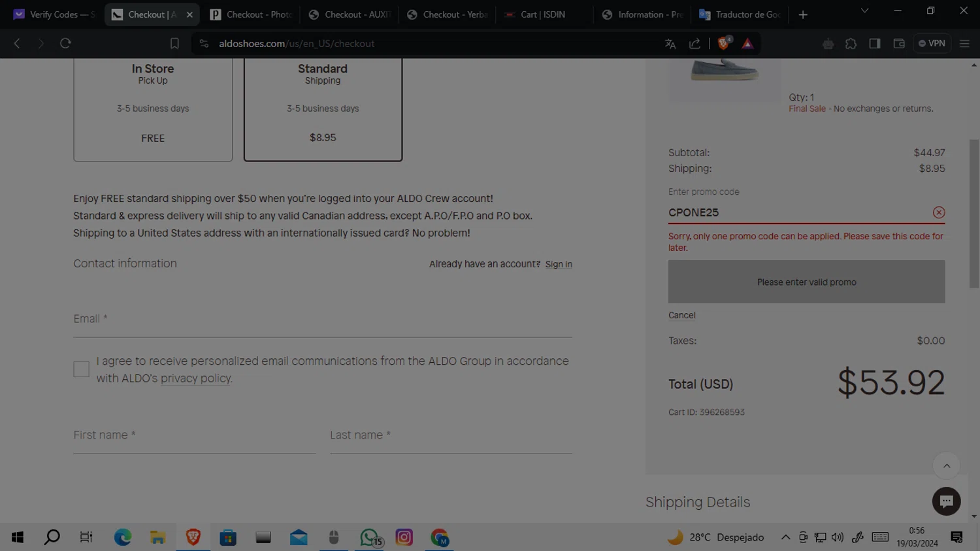Open the translate page icon in address bar
980x551 pixels.
pos(670,44)
